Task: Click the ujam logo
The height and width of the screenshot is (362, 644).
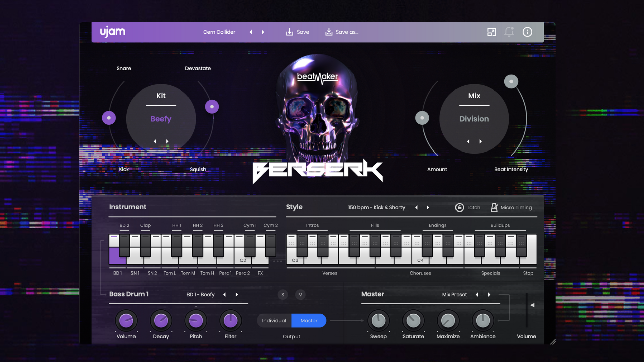Action: point(112,32)
